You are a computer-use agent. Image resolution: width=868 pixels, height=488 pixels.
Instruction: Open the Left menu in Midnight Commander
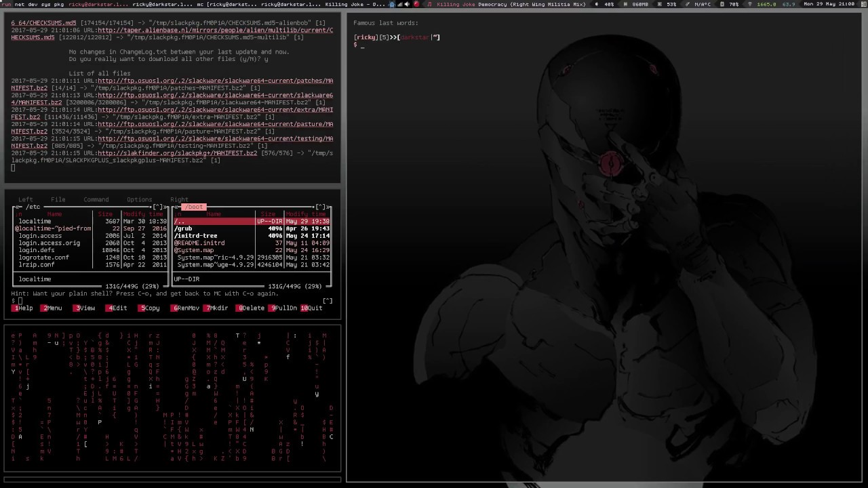[x=26, y=199]
